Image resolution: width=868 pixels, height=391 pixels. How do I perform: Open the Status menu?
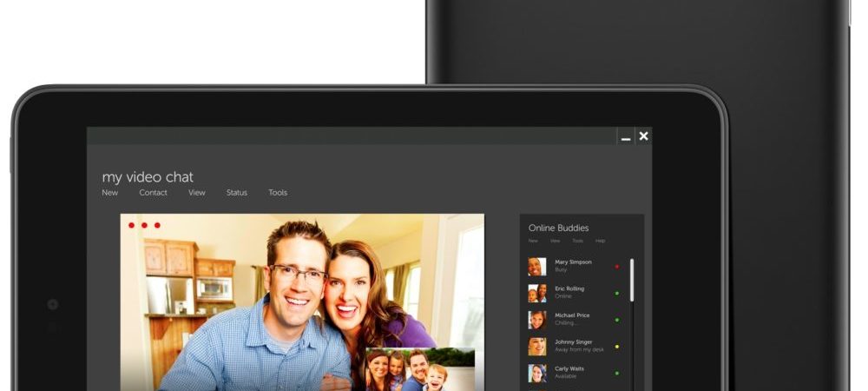[x=236, y=193]
